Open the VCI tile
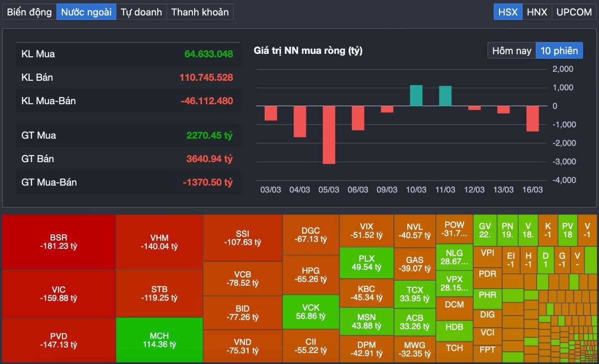599x364 pixels. (x=487, y=335)
